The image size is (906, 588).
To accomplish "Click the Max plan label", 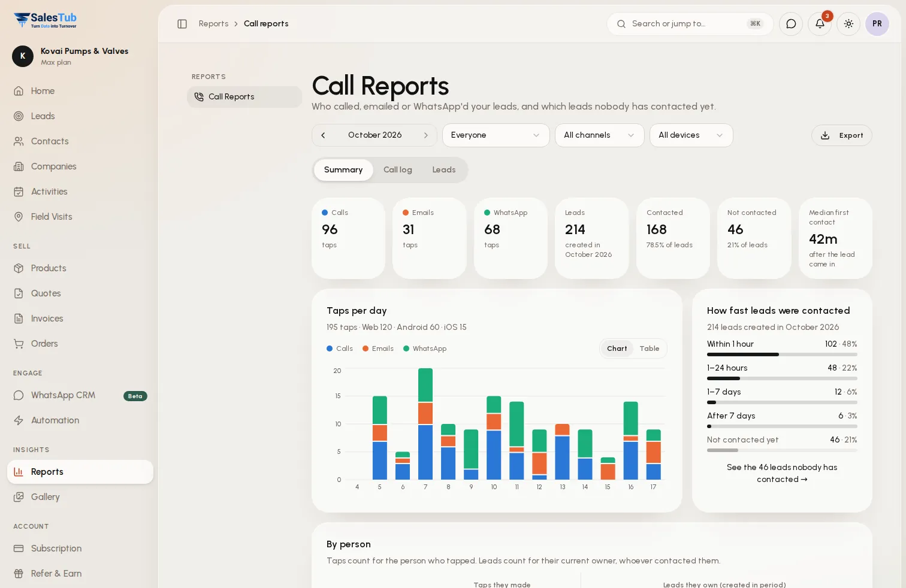I will pyautogui.click(x=56, y=62).
